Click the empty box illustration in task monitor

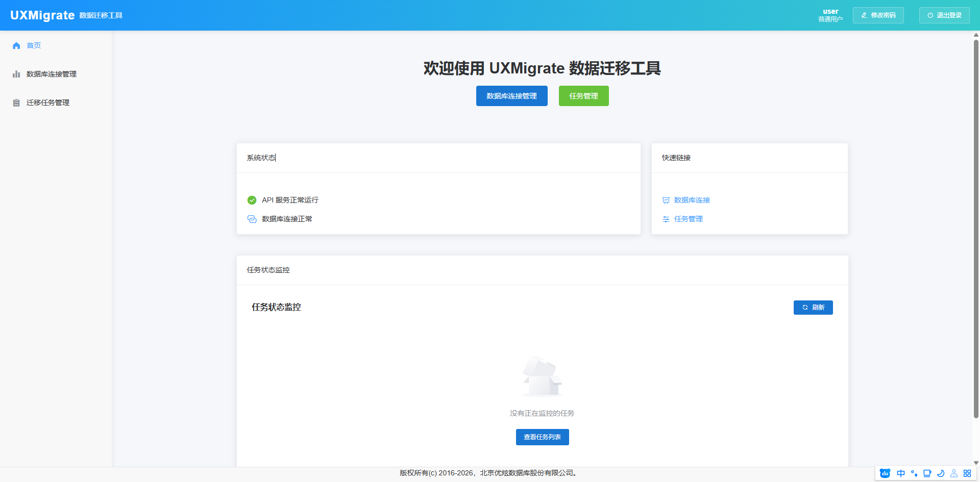coord(542,377)
